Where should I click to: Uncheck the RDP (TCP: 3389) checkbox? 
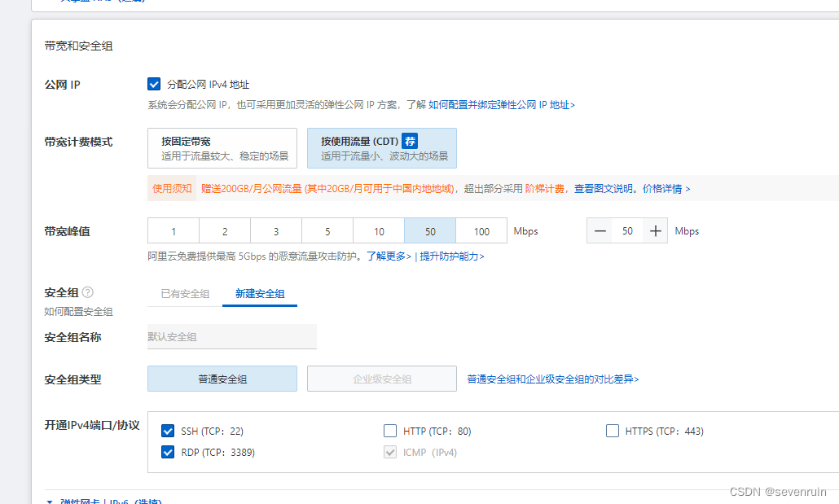point(169,452)
